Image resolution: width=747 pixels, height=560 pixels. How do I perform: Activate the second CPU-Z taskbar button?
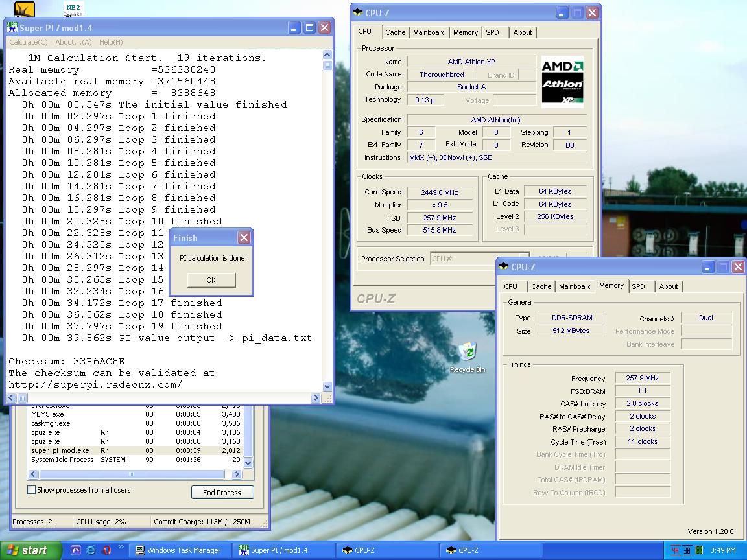492,550
